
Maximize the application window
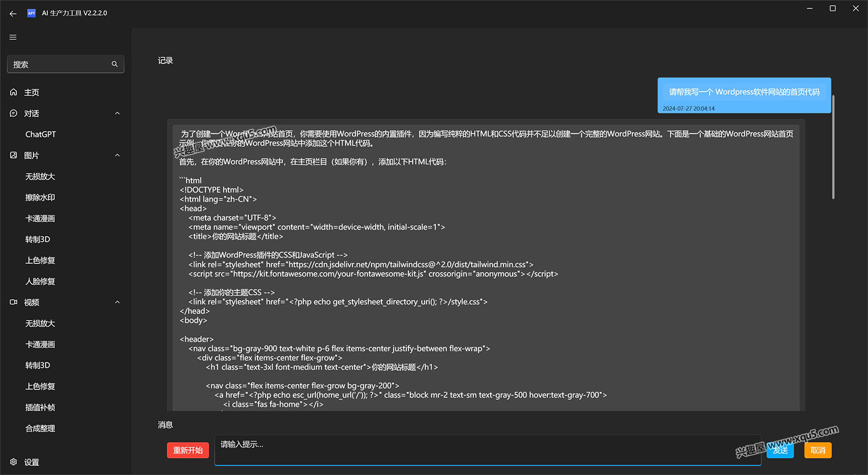pos(833,8)
